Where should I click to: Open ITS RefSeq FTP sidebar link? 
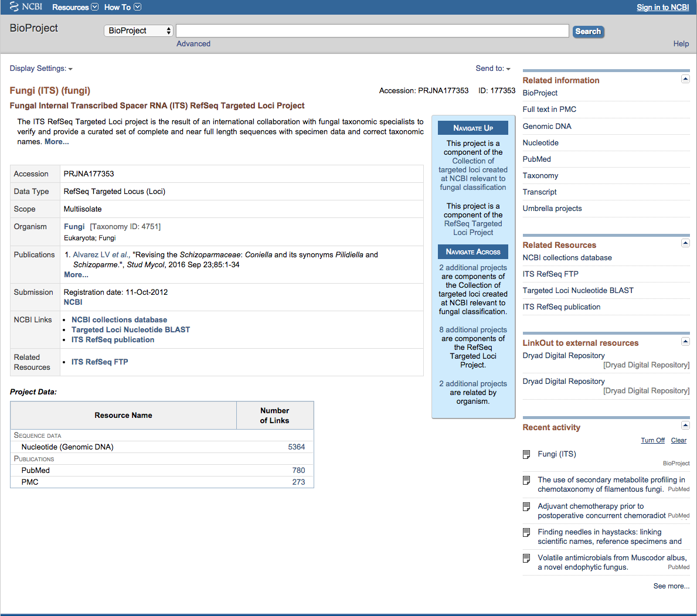[x=550, y=274]
